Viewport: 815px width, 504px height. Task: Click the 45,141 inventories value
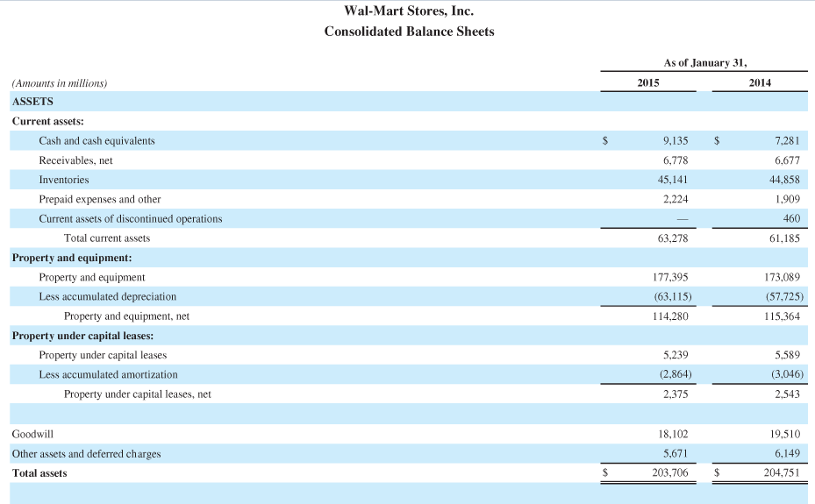(x=673, y=180)
